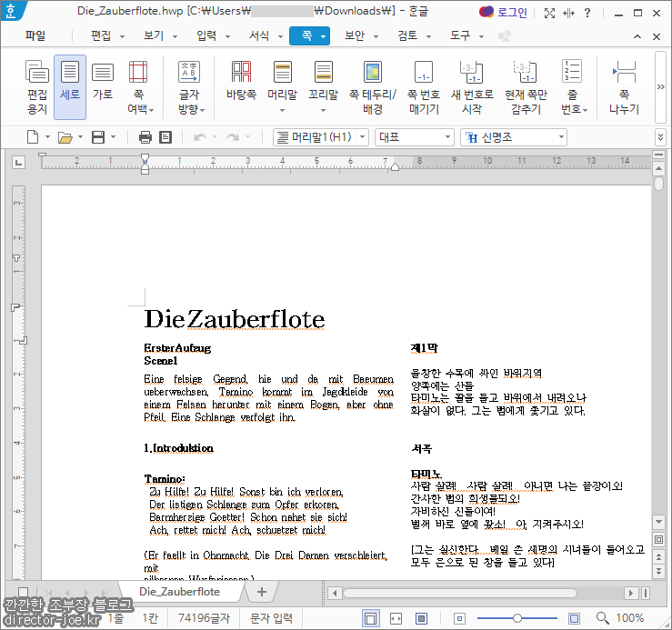Open the 쪽 여백 margins dropdown
The width and height of the screenshot is (672, 630).
(139, 87)
